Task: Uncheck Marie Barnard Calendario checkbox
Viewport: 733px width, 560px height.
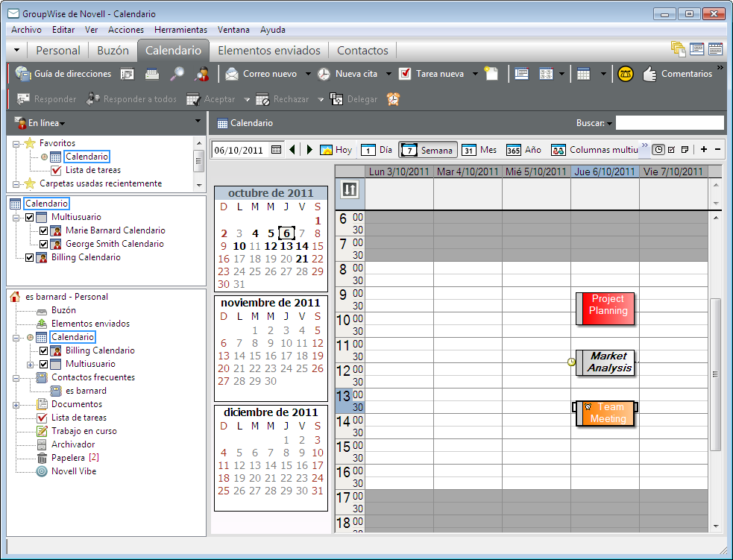Action: pyautogui.click(x=43, y=230)
